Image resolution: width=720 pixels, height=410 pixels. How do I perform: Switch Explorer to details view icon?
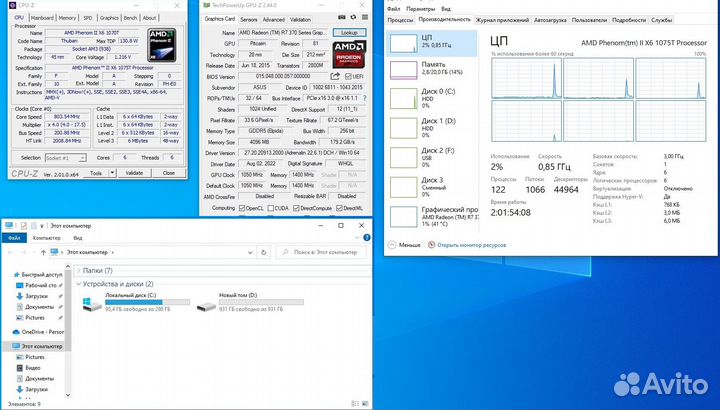tap(355, 404)
